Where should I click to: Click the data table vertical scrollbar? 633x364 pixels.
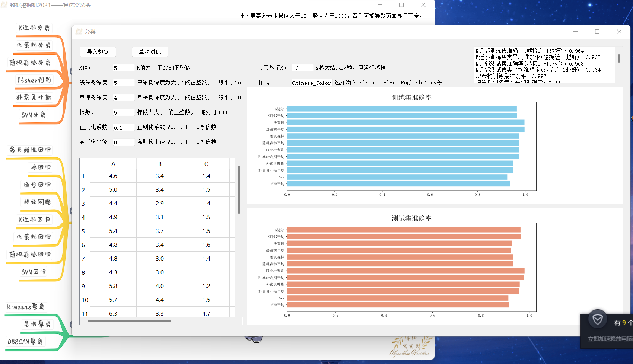239,190
